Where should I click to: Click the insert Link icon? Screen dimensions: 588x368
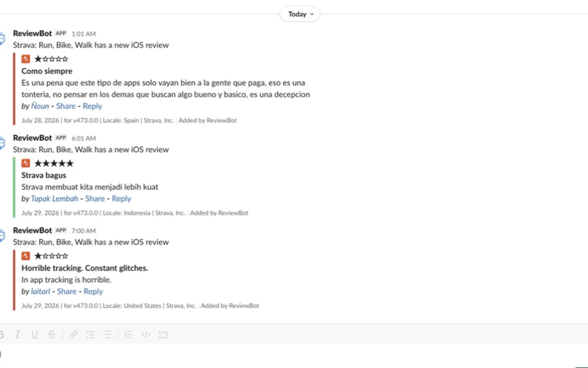click(73, 334)
